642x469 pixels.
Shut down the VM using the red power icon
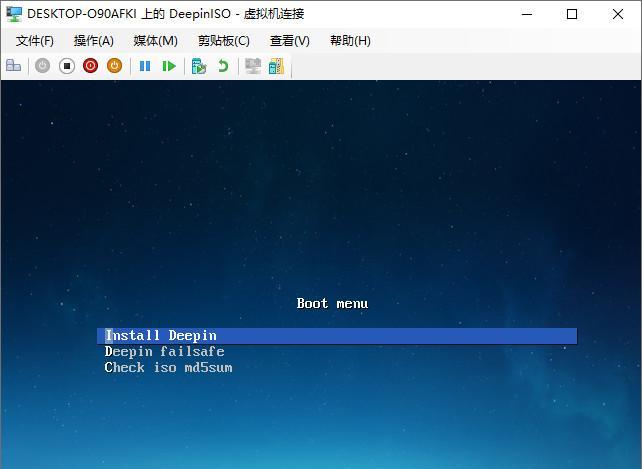click(x=90, y=66)
